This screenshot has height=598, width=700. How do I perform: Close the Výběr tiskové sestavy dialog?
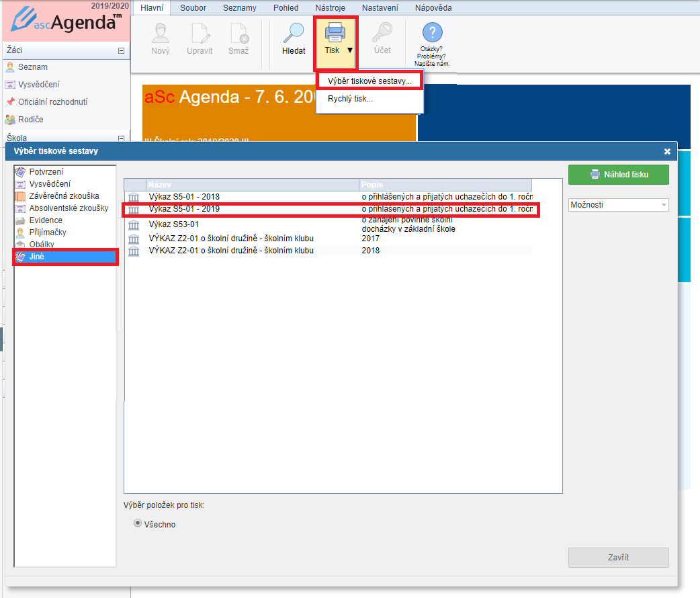(x=667, y=151)
